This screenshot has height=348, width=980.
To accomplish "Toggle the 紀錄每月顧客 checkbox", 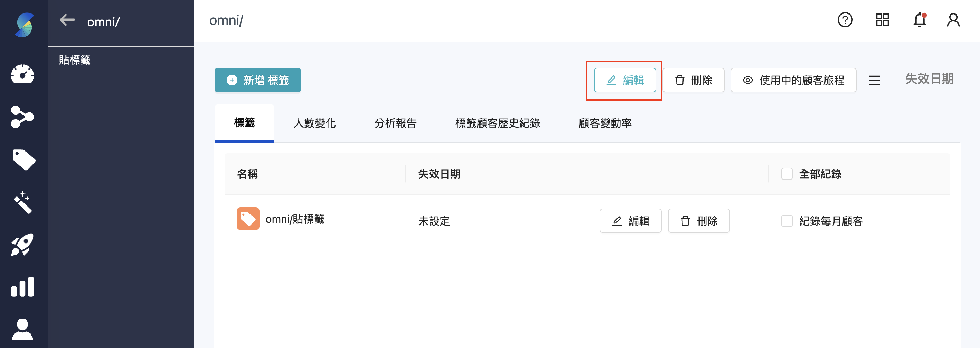I will [787, 221].
